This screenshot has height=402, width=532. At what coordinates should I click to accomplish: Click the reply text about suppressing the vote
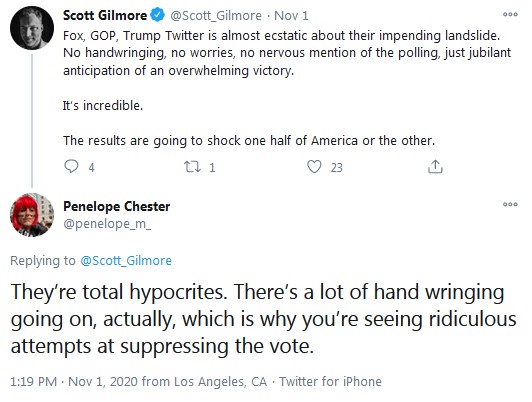pyautogui.click(x=264, y=319)
